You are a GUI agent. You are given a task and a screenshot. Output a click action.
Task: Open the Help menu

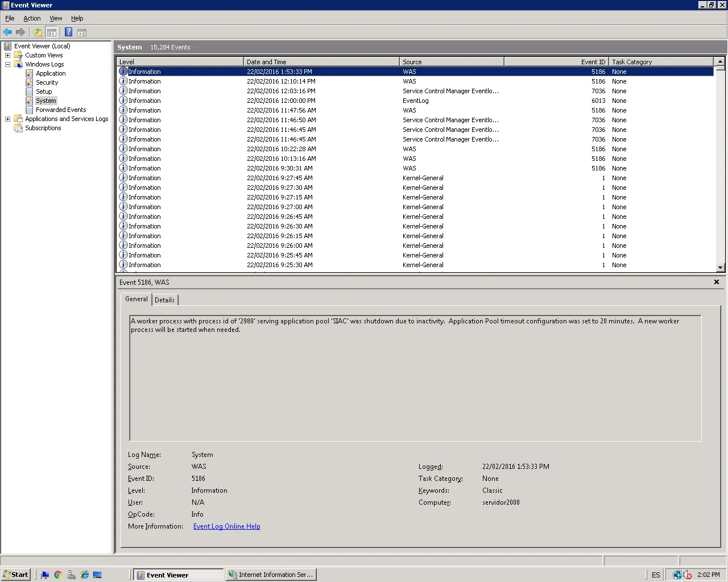[x=77, y=18]
